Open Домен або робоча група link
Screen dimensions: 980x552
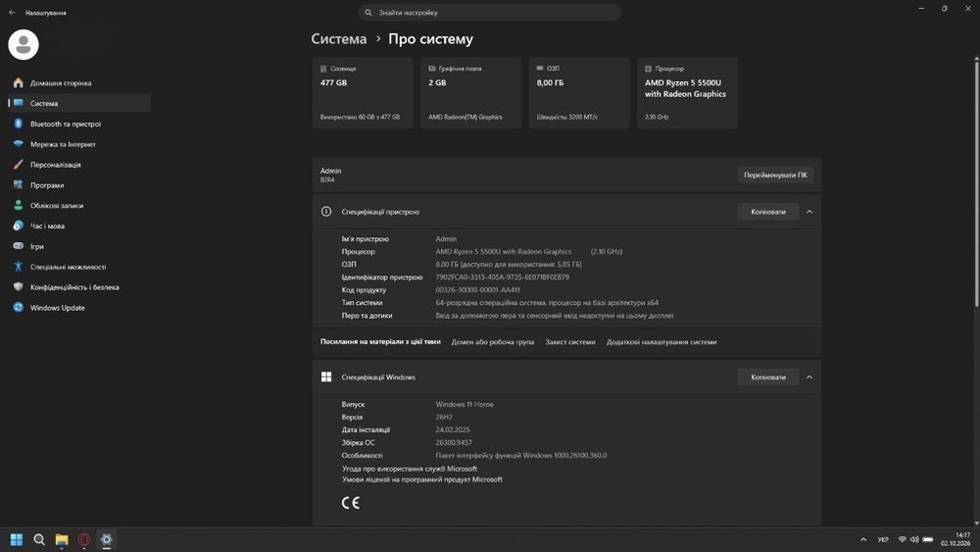(493, 342)
